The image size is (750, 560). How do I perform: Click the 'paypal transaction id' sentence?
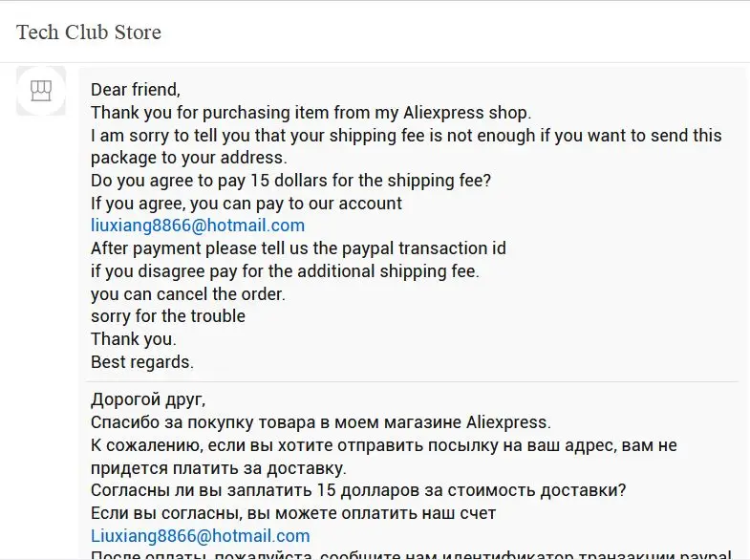tap(298, 248)
